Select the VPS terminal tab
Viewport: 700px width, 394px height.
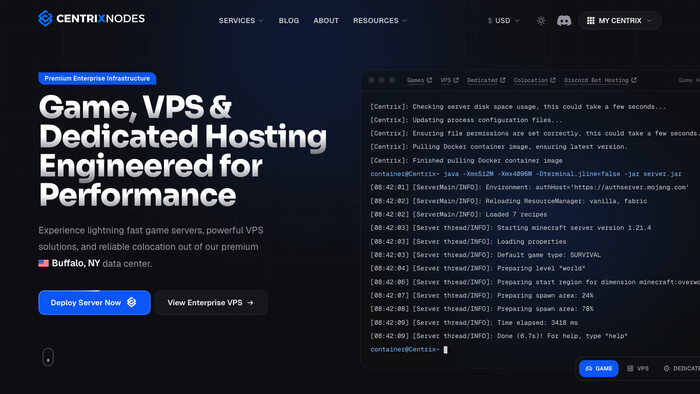coord(638,369)
